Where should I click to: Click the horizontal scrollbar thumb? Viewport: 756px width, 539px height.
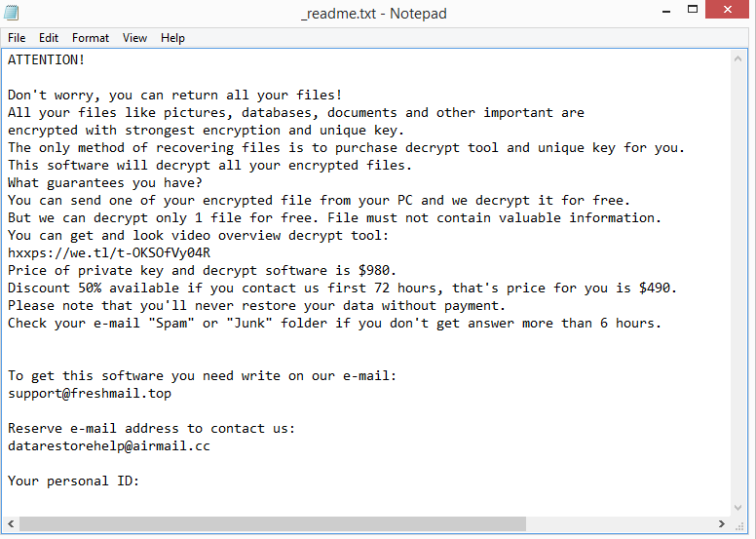pos(273,524)
